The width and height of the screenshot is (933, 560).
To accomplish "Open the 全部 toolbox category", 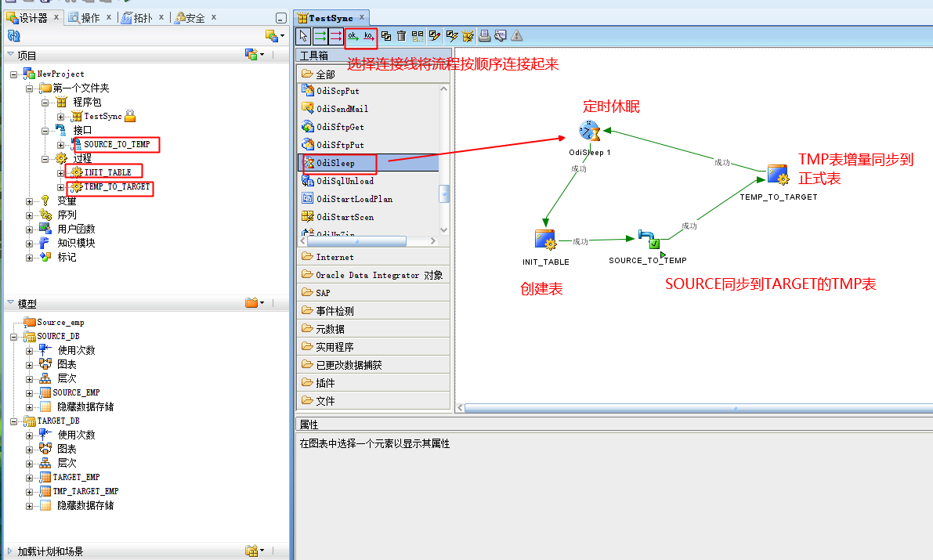I will (x=373, y=74).
